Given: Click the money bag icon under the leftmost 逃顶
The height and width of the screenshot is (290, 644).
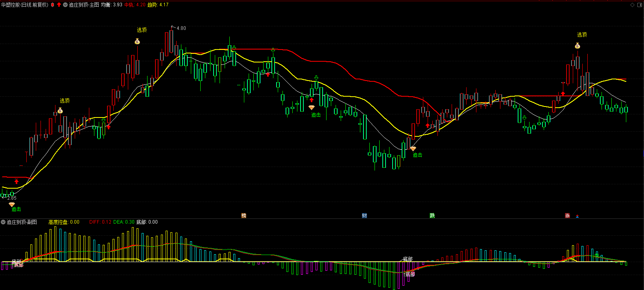Looking at the screenshot, I should click(60, 111).
